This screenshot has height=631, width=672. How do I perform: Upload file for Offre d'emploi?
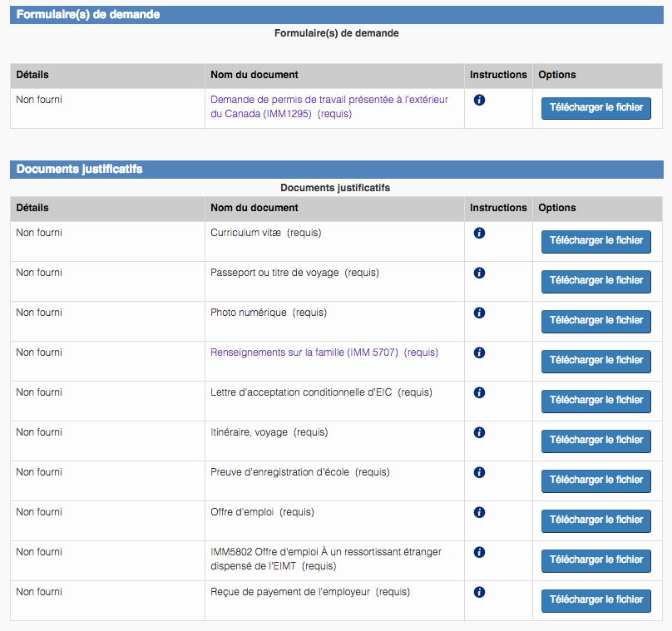595,520
